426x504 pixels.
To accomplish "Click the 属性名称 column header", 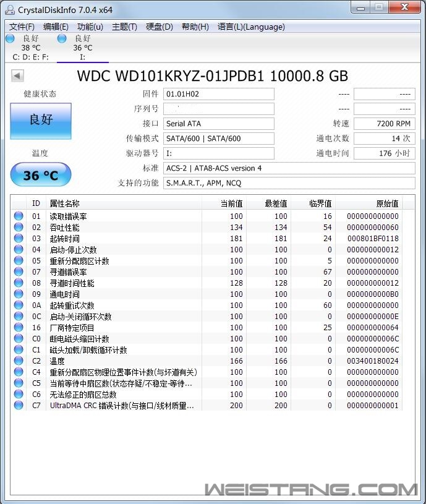I will point(124,203).
